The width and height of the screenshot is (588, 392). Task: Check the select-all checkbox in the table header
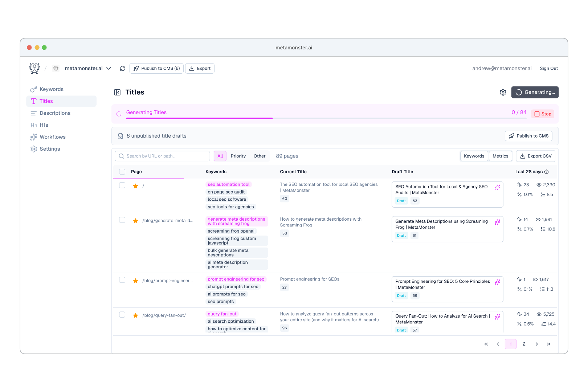[122, 172]
